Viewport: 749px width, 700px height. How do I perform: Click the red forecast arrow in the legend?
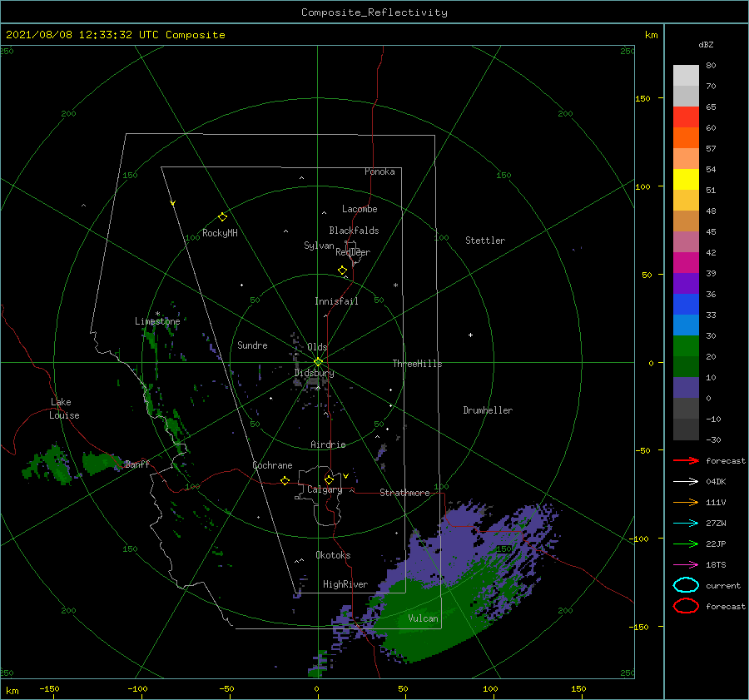686,460
